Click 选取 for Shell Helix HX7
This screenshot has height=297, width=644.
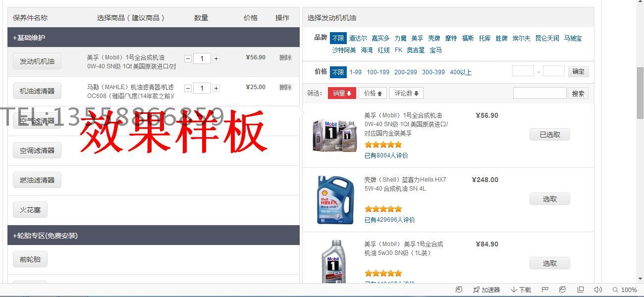coord(550,199)
